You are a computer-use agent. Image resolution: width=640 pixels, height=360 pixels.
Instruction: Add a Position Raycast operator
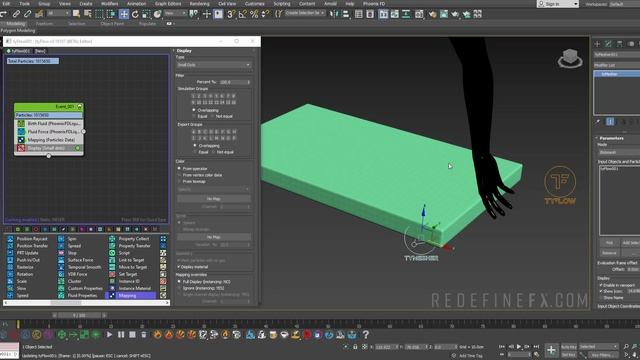28,239
